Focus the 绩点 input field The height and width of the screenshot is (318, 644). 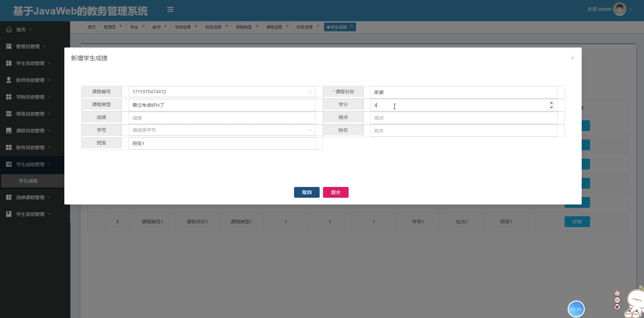coord(464,118)
